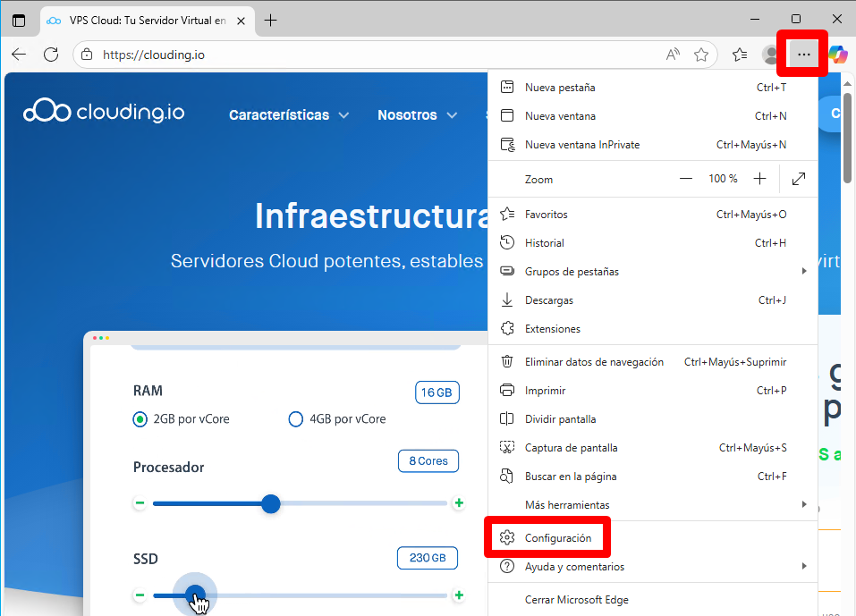Click the zoom out minus icon
The height and width of the screenshot is (616, 856).
click(x=686, y=179)
